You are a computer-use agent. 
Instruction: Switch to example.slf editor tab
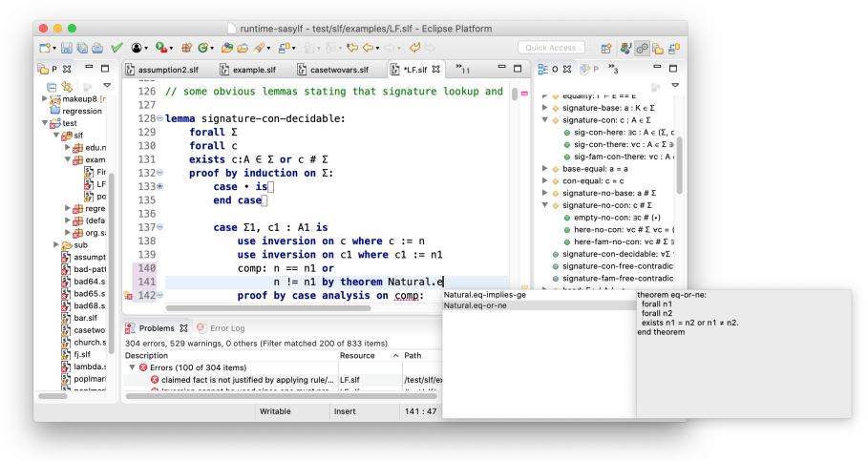(x=248, y=70)
